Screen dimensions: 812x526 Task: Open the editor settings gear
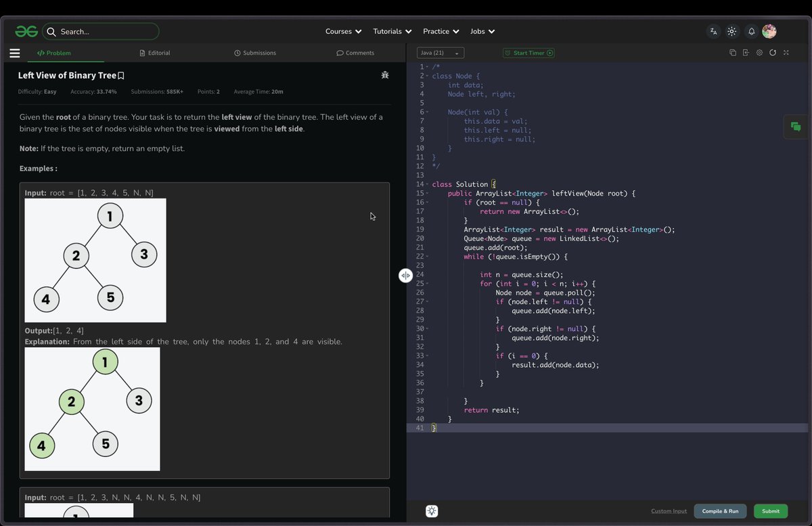(759, 52)
